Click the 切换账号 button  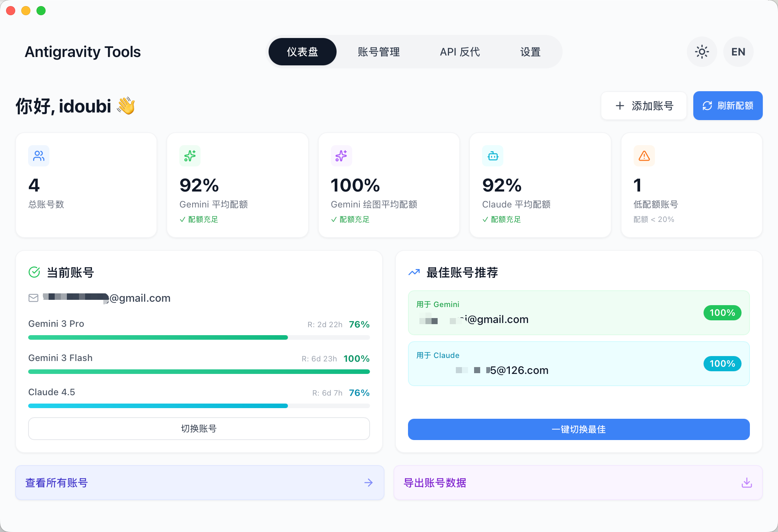point(199,429)
